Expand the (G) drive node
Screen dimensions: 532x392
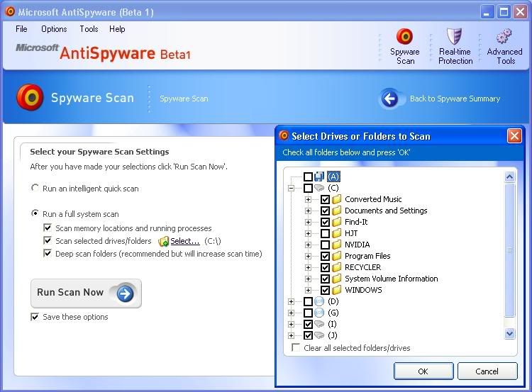point(291,313)
